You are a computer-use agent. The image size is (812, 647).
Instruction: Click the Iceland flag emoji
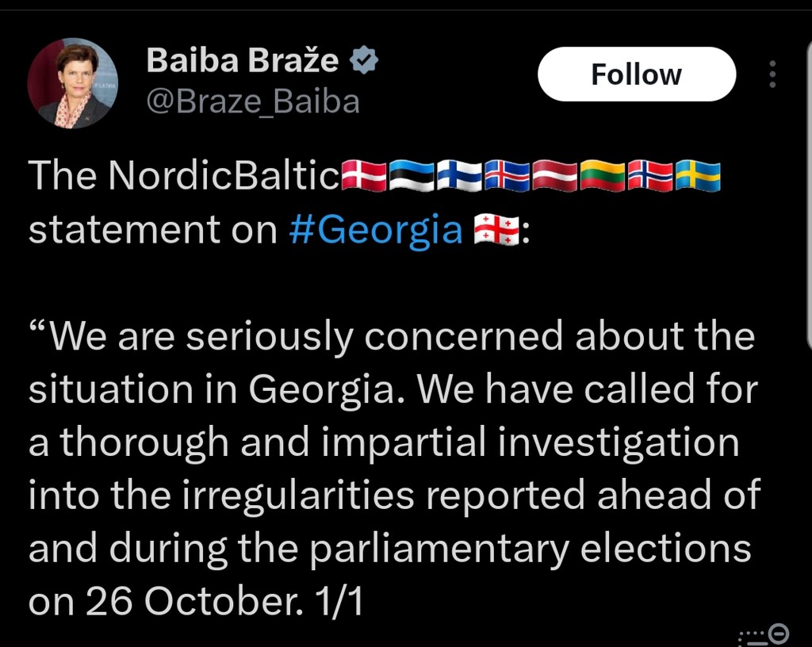point(507,176)
